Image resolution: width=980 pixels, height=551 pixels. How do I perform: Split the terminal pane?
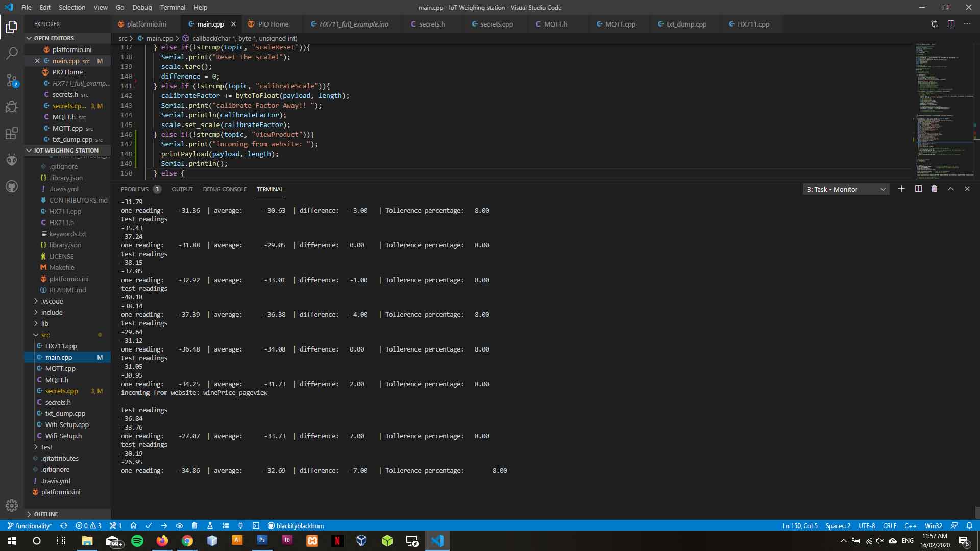[918, 189]
